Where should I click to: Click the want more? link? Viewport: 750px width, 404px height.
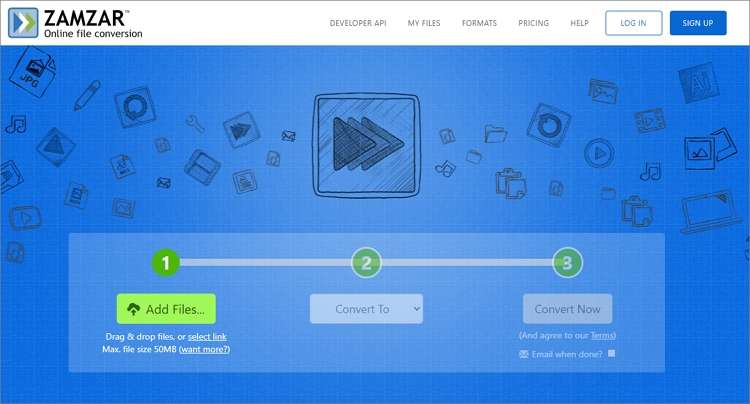pos(204,349)
